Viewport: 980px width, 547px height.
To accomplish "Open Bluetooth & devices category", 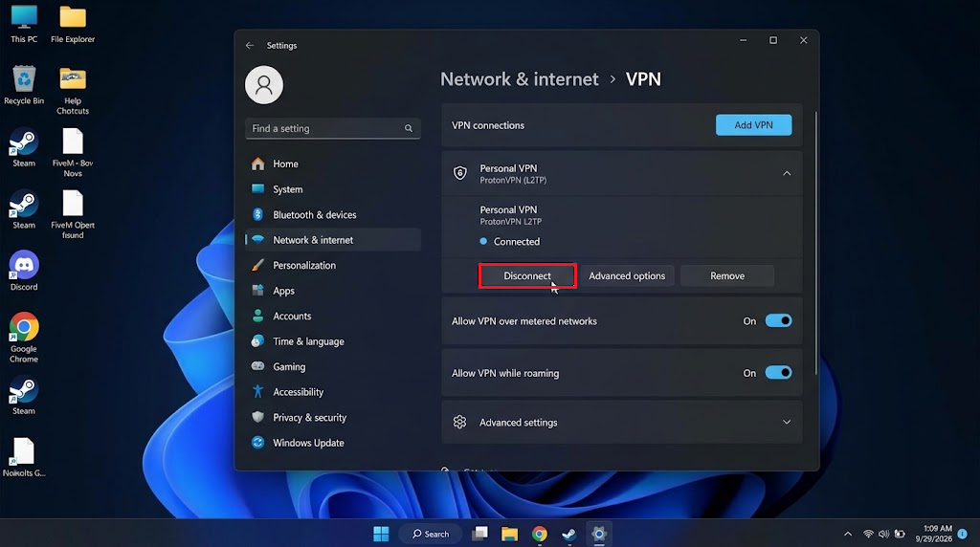I will pyautogui.click(x=333, y=215).
